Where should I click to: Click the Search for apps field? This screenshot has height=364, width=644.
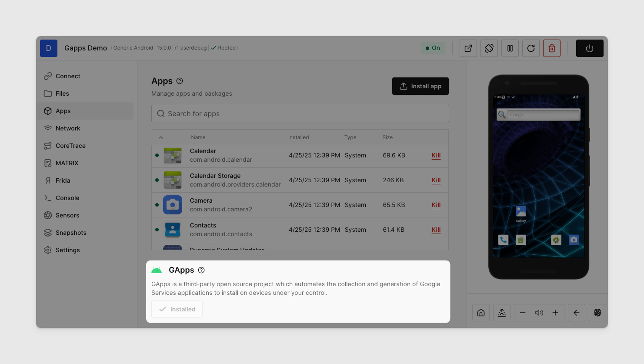click(300, 114)
